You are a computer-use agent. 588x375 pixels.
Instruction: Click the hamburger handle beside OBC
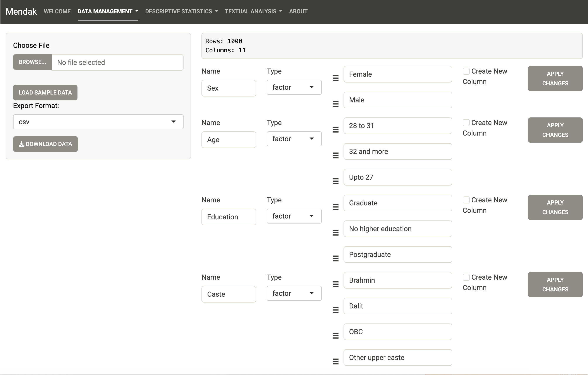coord(335,336)
